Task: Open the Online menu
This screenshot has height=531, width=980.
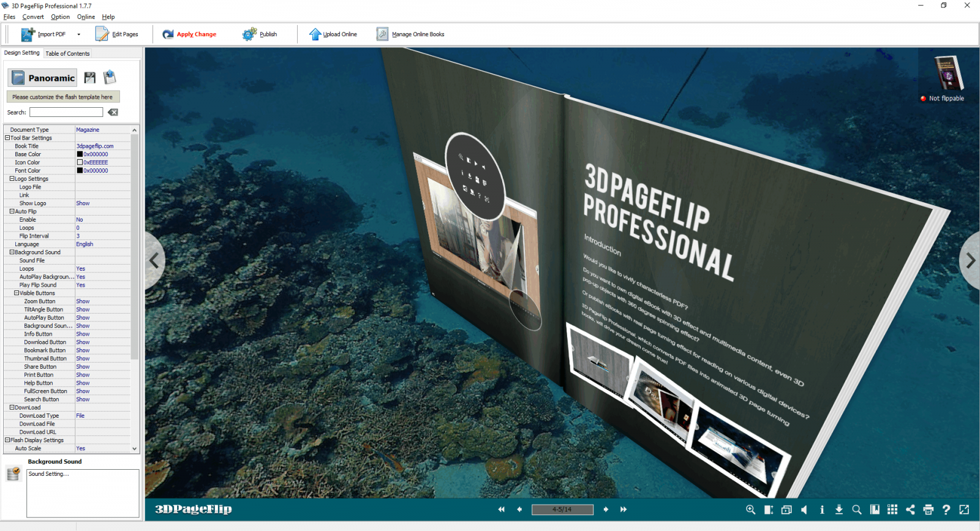Action: pyautogui.click(x=86, y=17)
